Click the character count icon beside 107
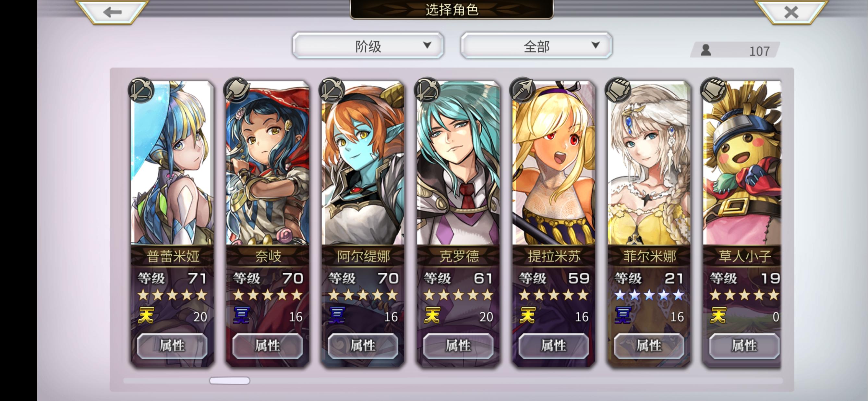The height and width of the screenshot is (401, 868). coord(705,51)
